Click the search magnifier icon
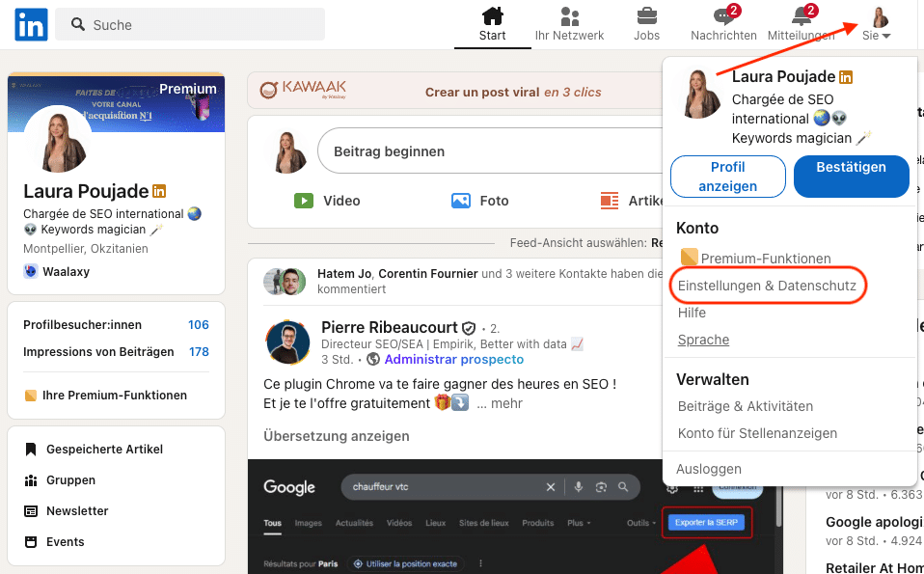The image size is (924, 574). (78, 24)
